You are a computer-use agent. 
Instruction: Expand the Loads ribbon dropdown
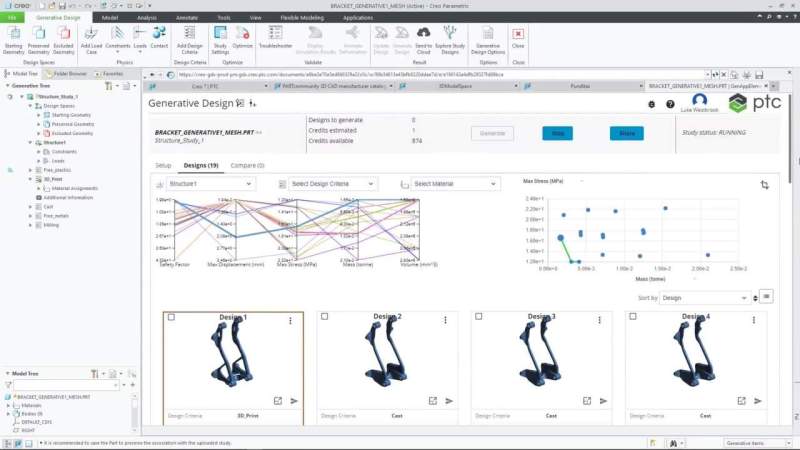pyautogui.click(x=140, y=52)
